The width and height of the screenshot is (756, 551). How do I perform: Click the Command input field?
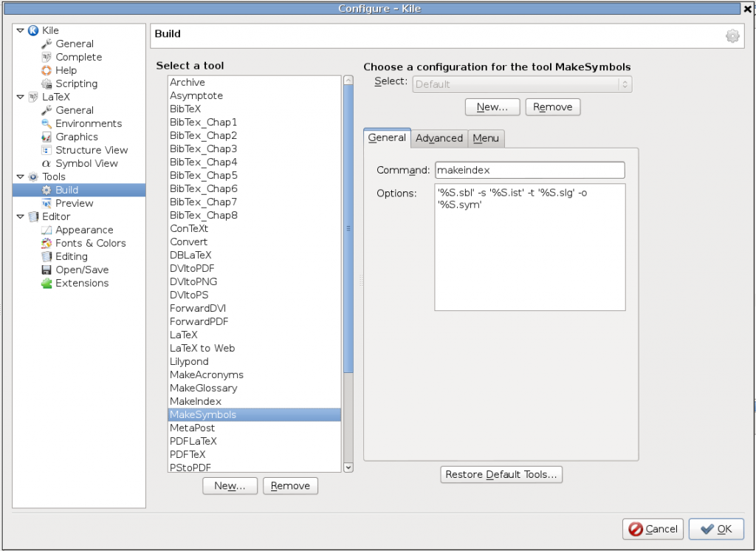[530, 171]
